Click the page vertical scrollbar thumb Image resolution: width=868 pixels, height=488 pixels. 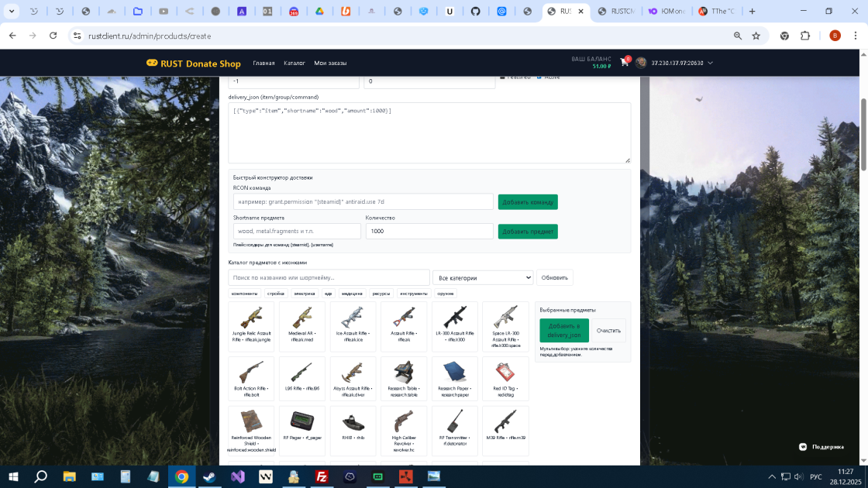[863, 135]
